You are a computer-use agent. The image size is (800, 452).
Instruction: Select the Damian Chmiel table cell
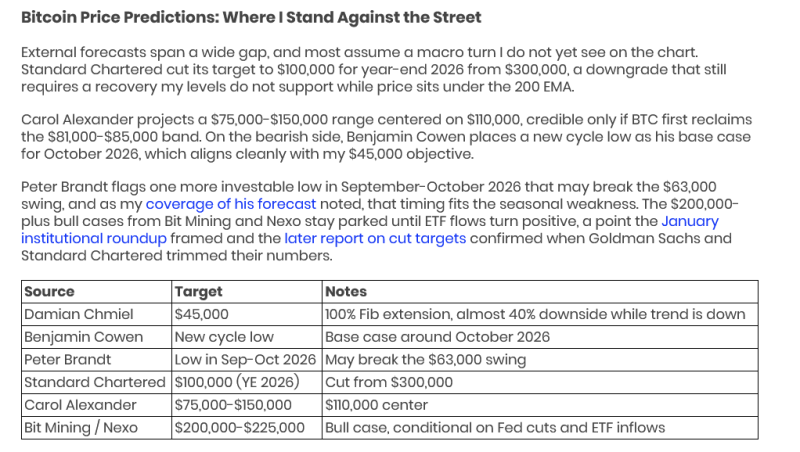click(x=96, y=314)
